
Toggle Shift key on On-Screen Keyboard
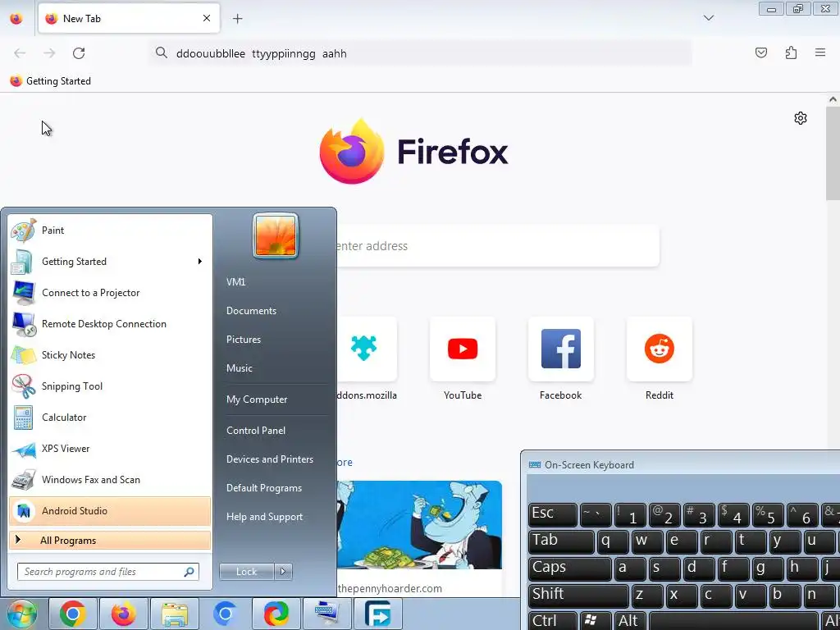(578, 595)
